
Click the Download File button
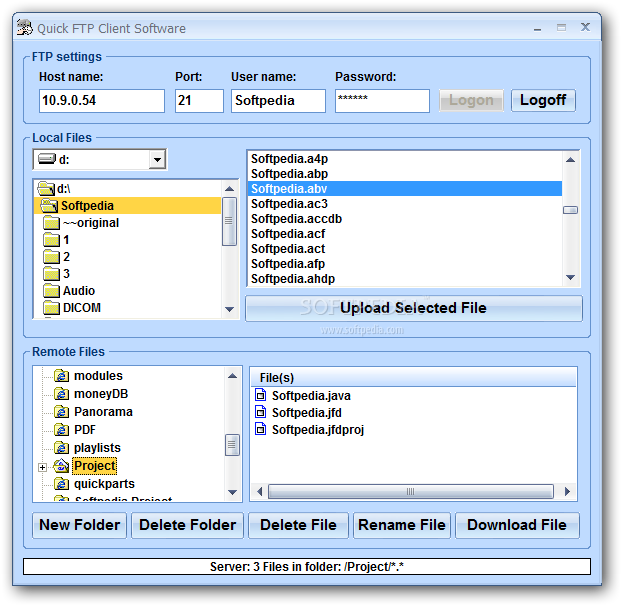click(517, 525)
